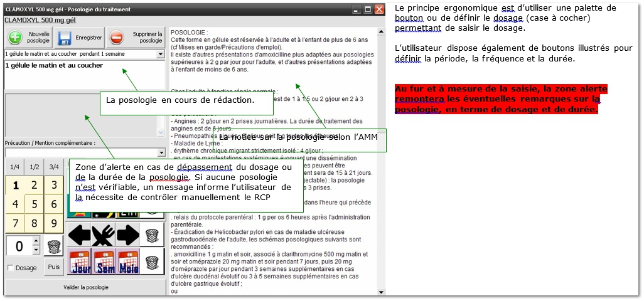Open the saved posologie dropdown list
This screenshot has width=644, height=301.
[160, 54]
